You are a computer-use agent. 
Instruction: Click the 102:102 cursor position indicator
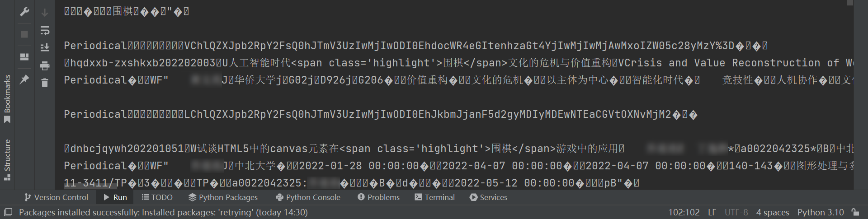tap(684, 212)
